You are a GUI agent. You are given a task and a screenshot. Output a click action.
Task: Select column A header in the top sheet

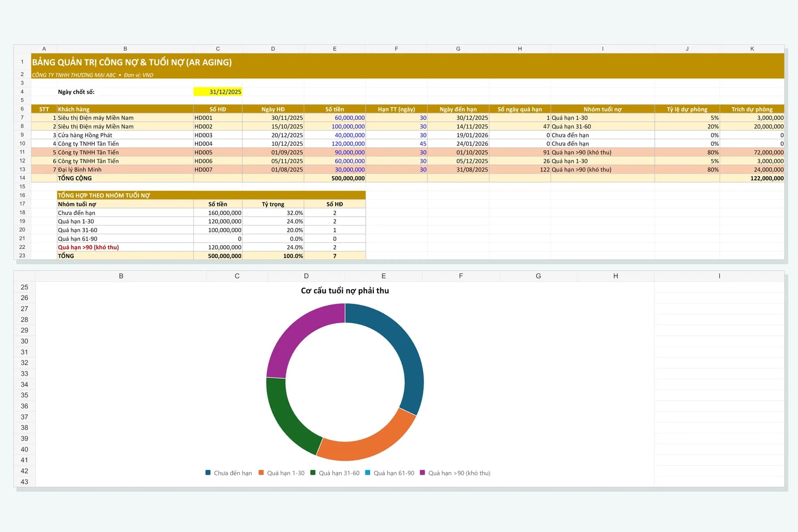44,49
